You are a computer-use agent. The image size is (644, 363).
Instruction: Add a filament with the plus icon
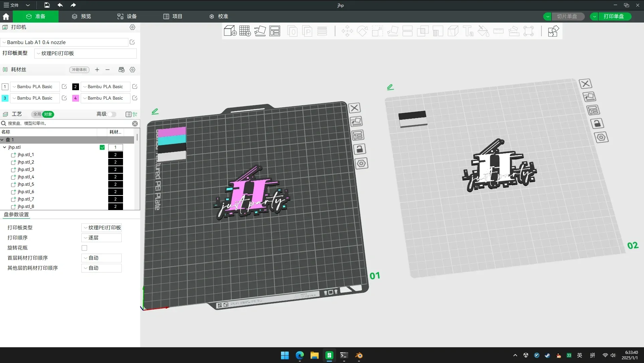(97, 70)
